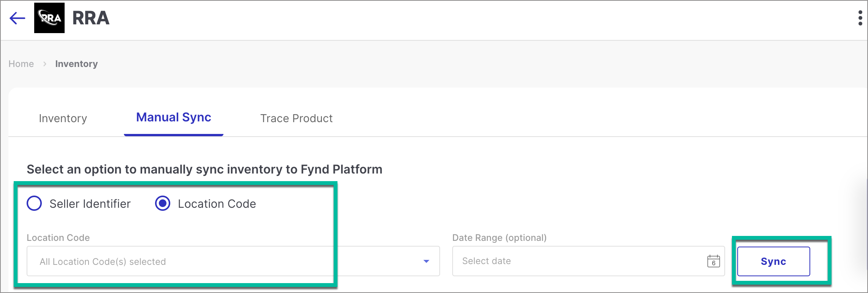Open the date picker calendar icon
This screenshot has height=293, width=868.
(713, 261)
